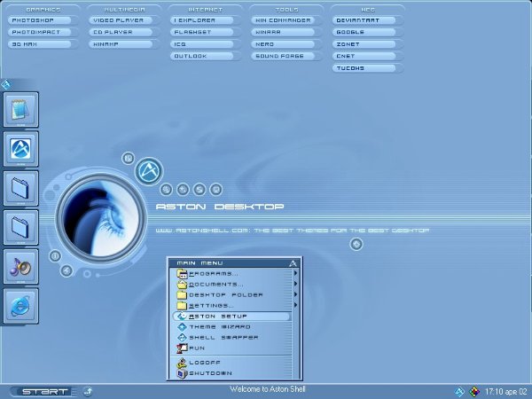
Task: Open CNET web link
Action: pyautogui.click(x=364, y=56)
